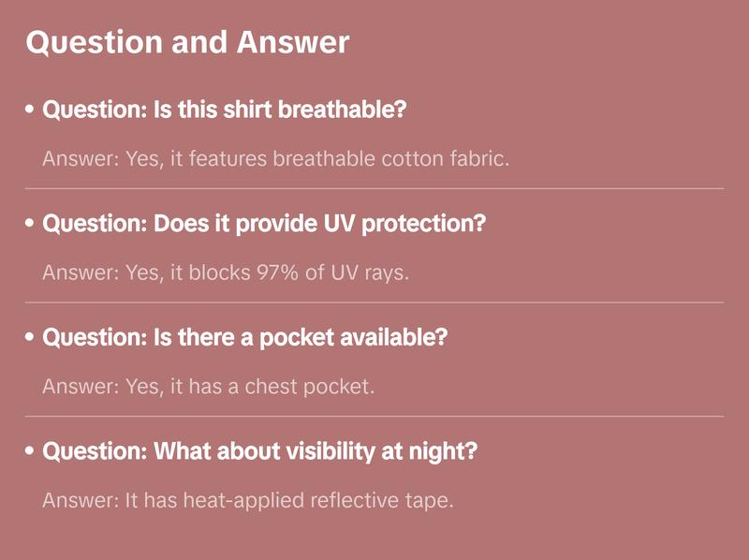Click the bullet beside the night visibility question
Image resolution: width=749 pixels, height=560 pixels.
(x=31, y=452)
